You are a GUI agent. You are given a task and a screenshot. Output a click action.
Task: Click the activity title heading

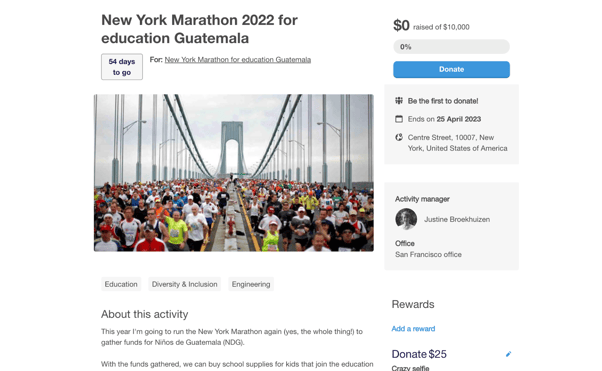coord(199,29)
